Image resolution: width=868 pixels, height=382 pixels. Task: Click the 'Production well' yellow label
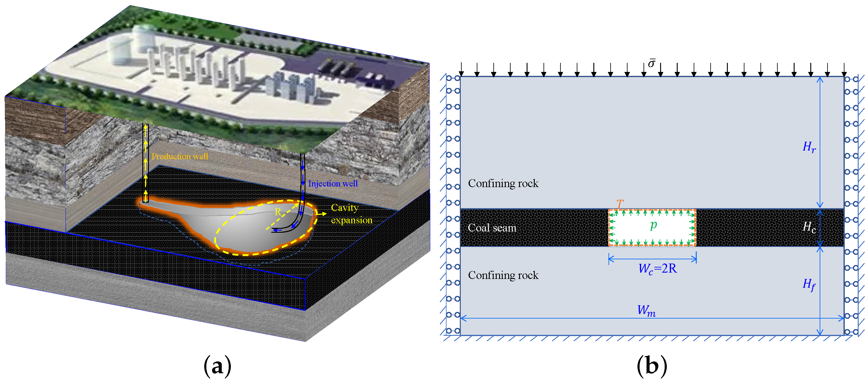coord(179,156)
